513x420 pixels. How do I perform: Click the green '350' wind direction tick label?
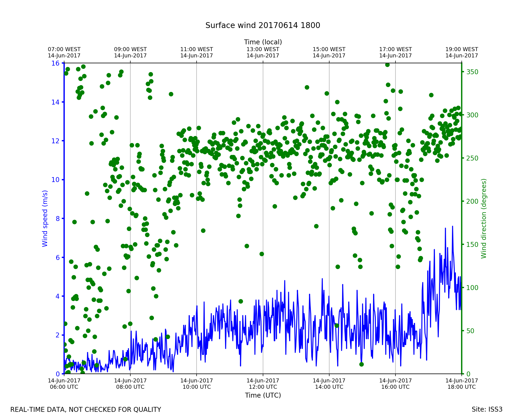[x=472, y=72]
